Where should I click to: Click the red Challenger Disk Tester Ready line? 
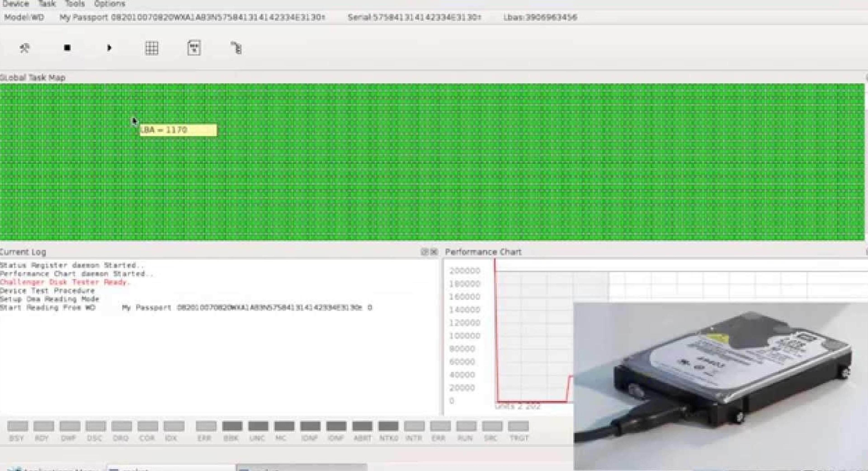click(x=65, y=282)
